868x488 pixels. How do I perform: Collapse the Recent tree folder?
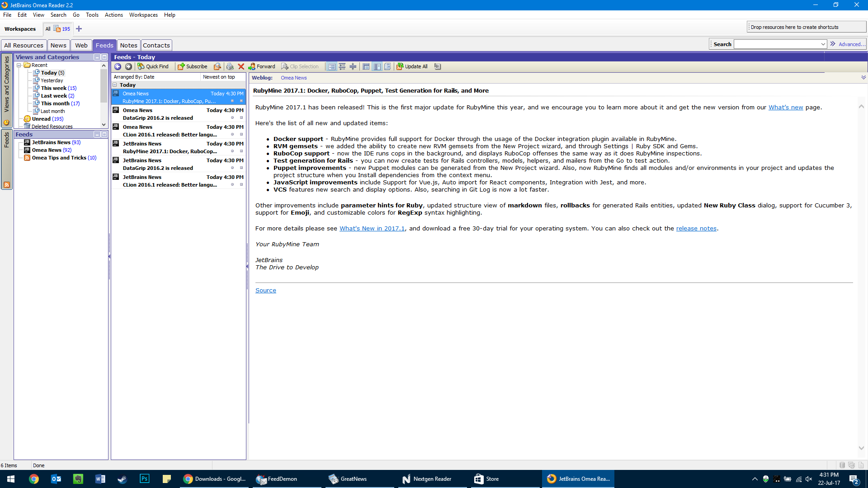tap(19, 65)
